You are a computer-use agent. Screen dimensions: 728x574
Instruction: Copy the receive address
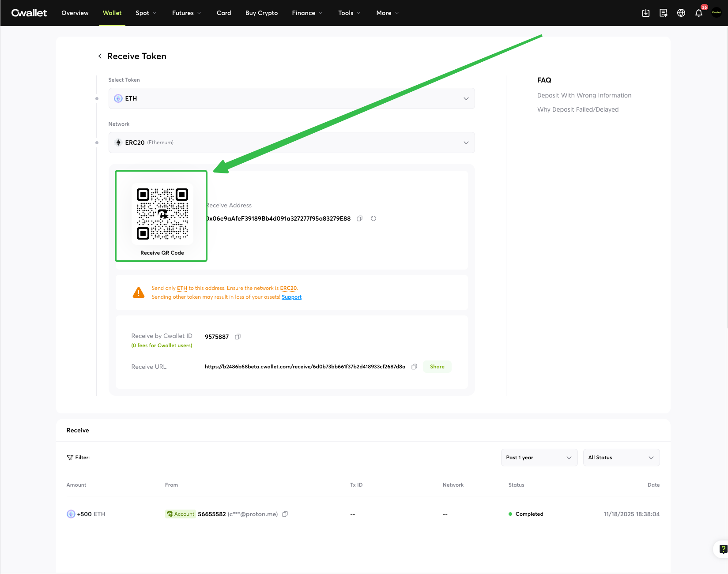[359, 218]
